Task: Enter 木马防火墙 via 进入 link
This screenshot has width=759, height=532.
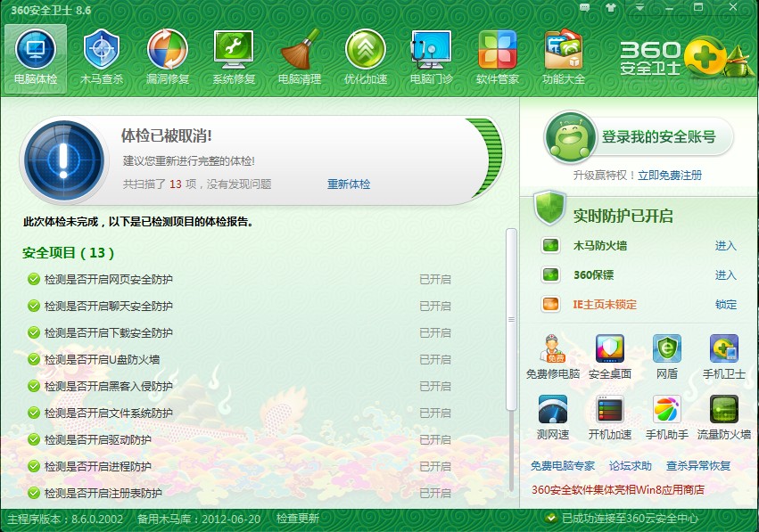Action: click(x=726, y=246)
